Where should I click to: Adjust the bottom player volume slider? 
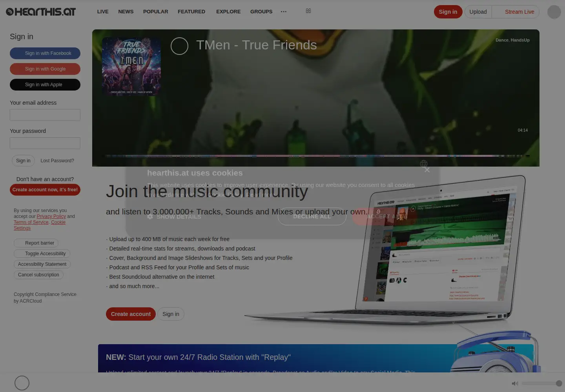click(x=542, y=383)
